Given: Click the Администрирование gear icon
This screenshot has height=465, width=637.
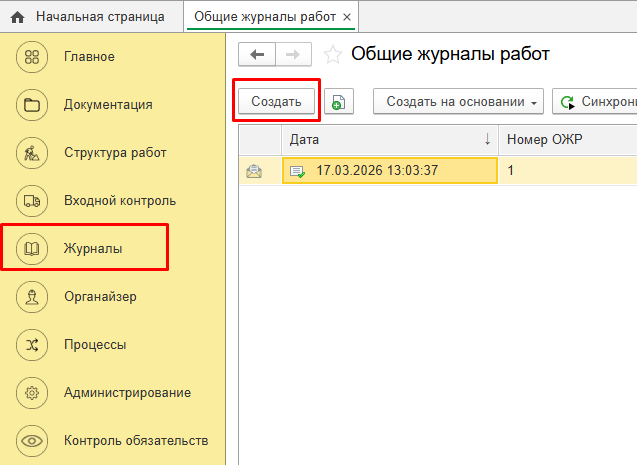Looking at the screenshot, I should [x=33, y=392].
